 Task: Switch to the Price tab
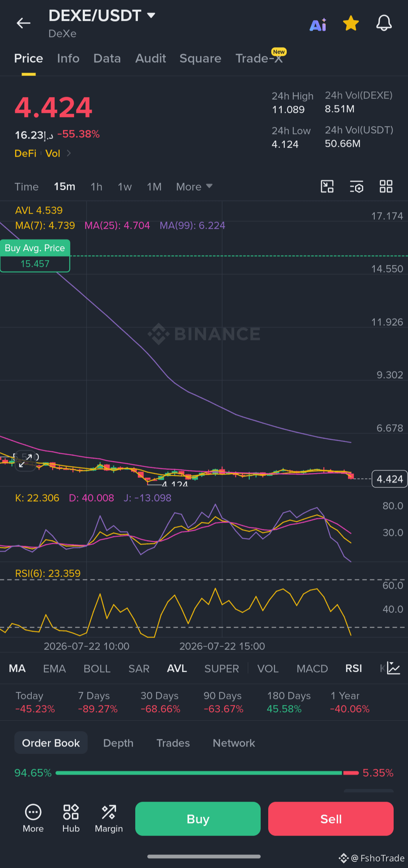[29, 58]
